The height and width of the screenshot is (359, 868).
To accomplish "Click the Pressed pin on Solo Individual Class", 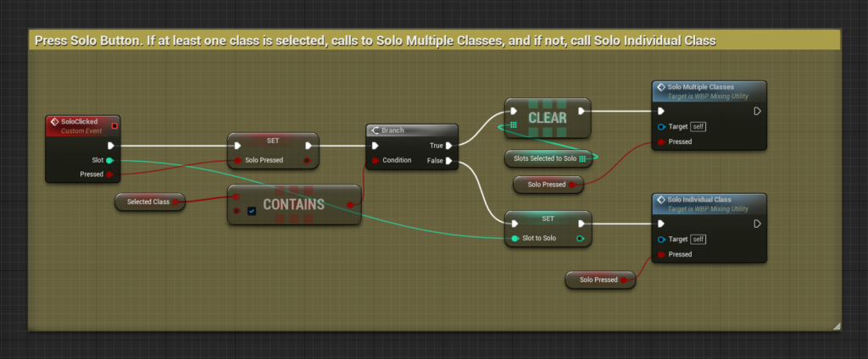I will [x=662, y=254].
